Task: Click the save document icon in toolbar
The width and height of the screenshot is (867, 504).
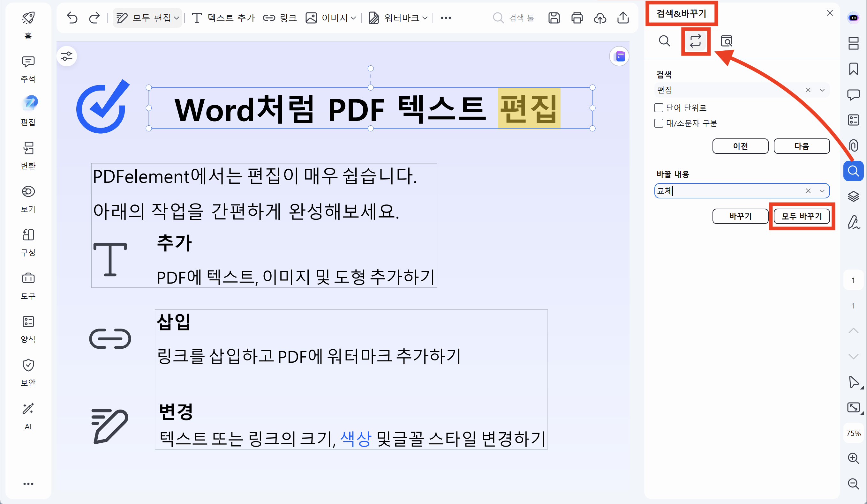Action: [554, 18]
